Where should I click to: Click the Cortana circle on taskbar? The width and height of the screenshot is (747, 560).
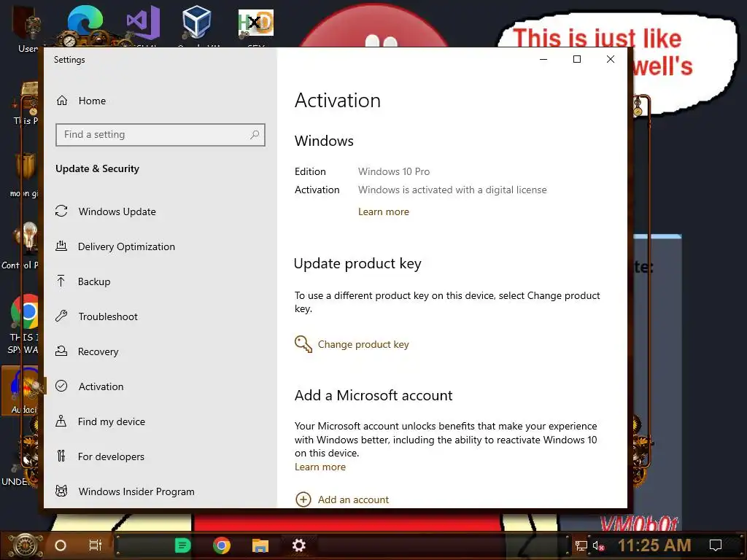pyautogui.click(x=61, y=545)
